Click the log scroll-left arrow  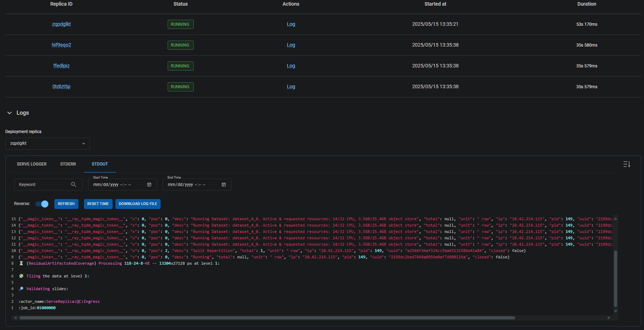pos(15,318)
